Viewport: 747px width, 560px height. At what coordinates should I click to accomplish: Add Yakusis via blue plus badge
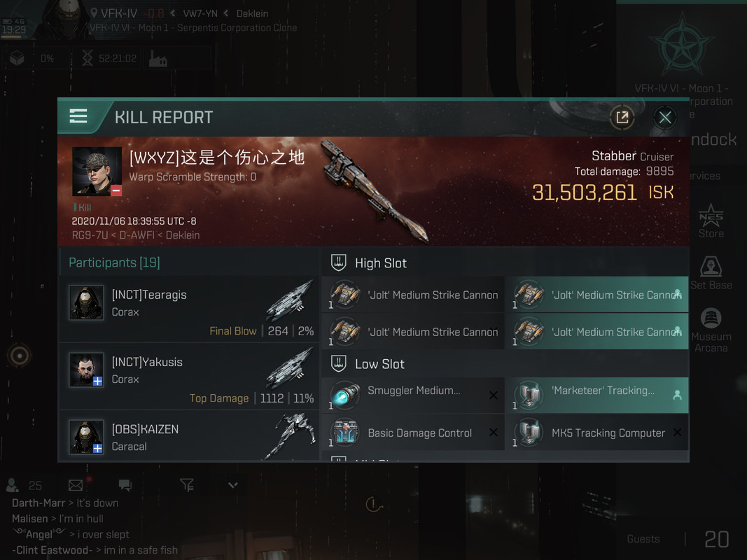pos(97,381)
